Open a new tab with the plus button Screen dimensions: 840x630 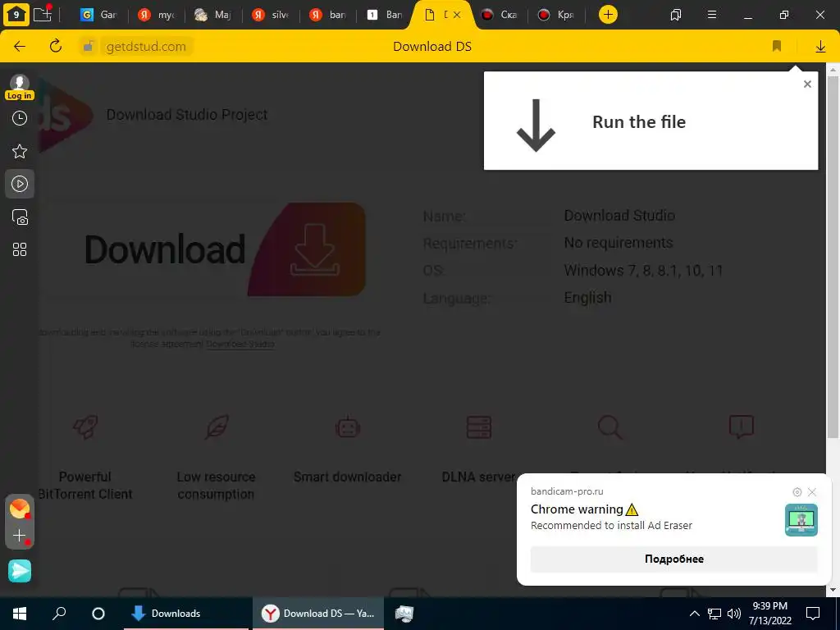point(608,15)
